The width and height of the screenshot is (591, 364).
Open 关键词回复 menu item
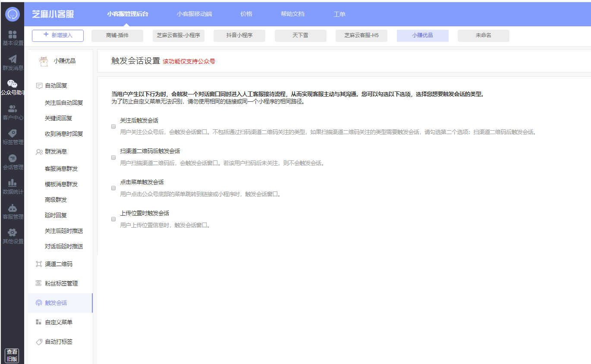(x=59, y=118)
